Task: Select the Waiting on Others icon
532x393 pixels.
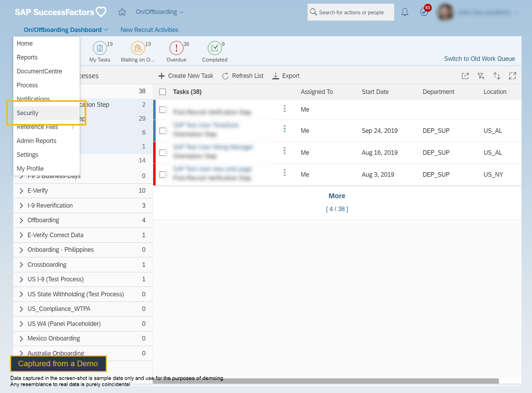Action: click(138, 48)
